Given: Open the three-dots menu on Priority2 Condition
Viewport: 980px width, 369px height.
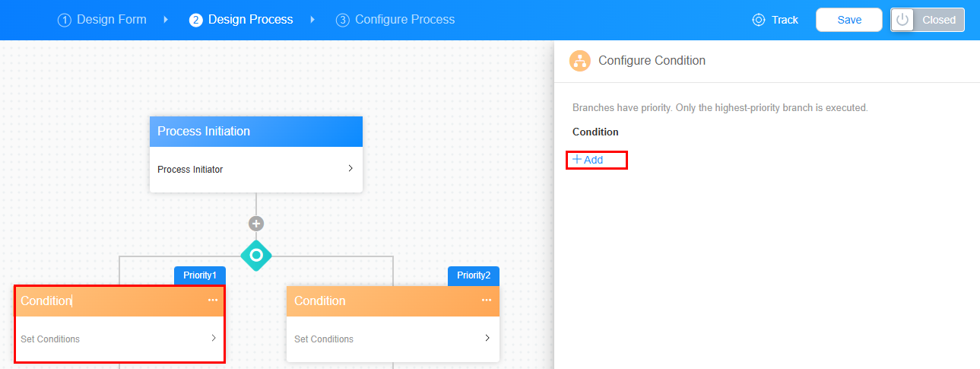Looking at the screenshot, I should [487, 301].
